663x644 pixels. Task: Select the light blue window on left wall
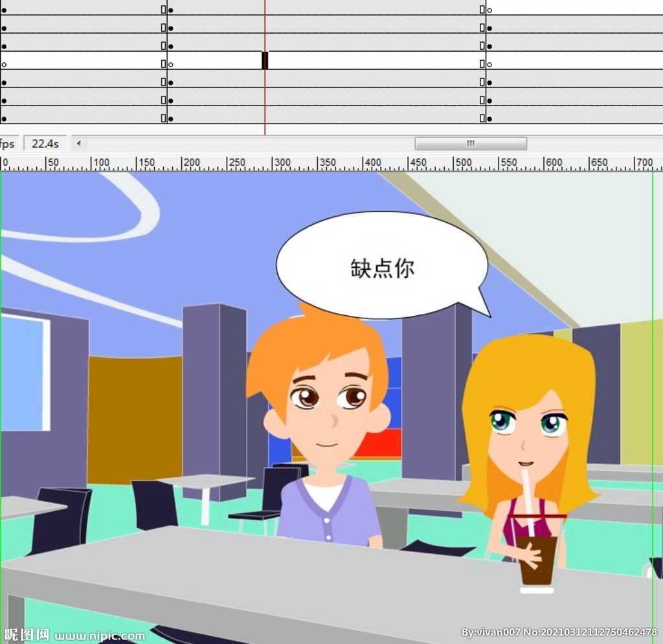25,373
